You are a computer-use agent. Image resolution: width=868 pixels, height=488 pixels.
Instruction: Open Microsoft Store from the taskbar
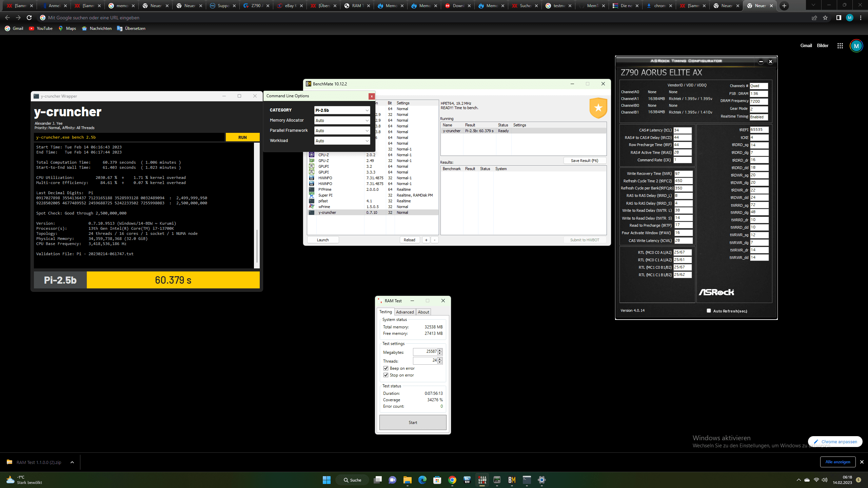[437, 480]
